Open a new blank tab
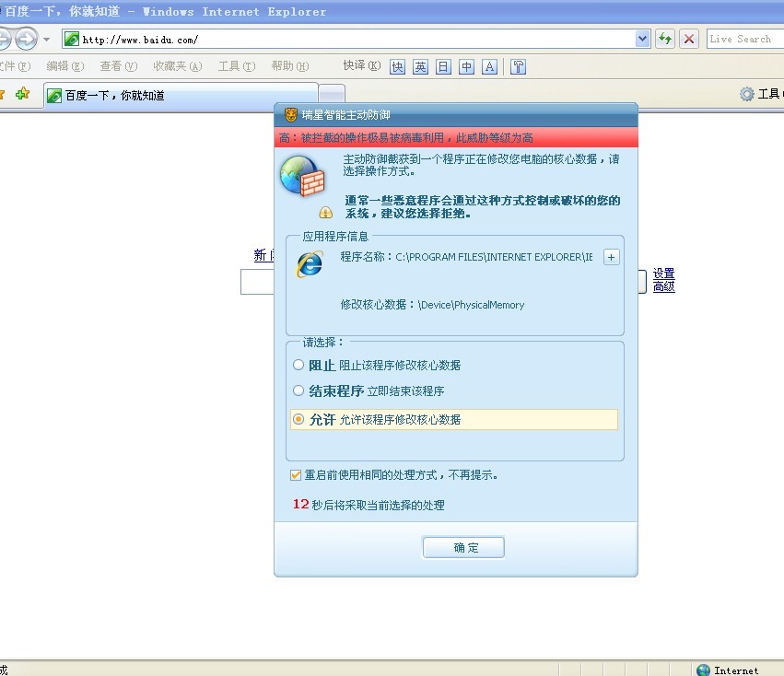 click(332, 94)
